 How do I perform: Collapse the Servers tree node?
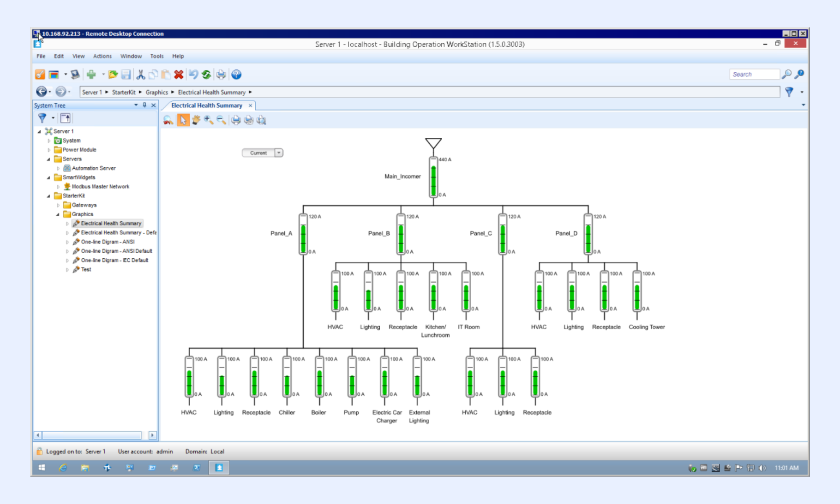(x=49, y=159)
